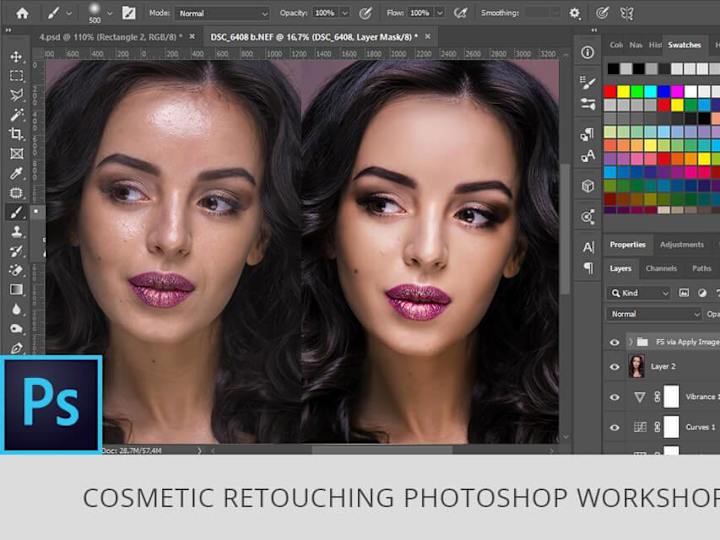
Task: Select the Crop tool
Action: (17, 134)
